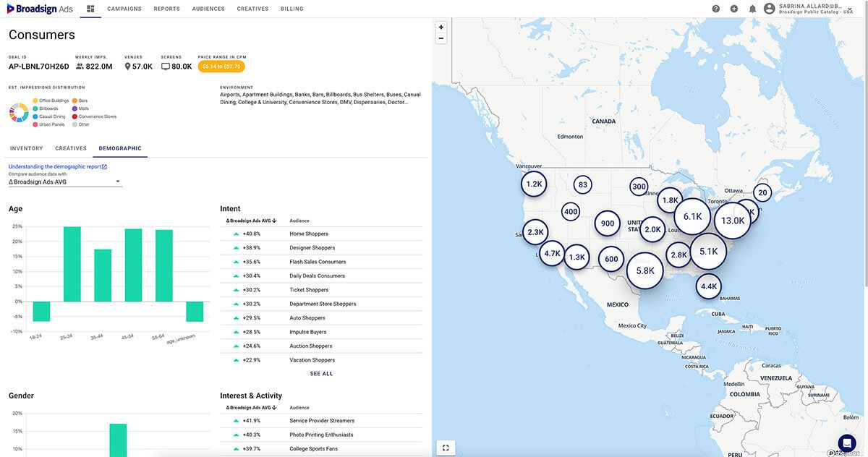
Task: Open the account menu chevron
Action: pyautogui.click(x=850, y=9)
